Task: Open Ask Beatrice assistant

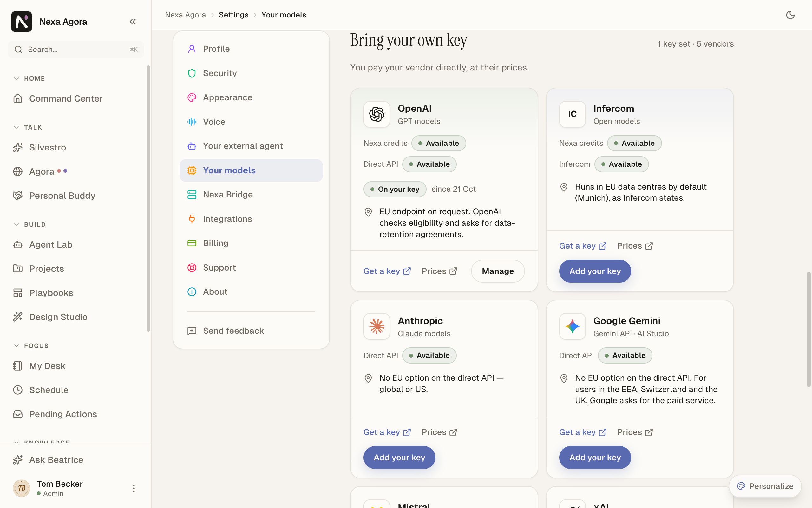Action: coord(75,460)
